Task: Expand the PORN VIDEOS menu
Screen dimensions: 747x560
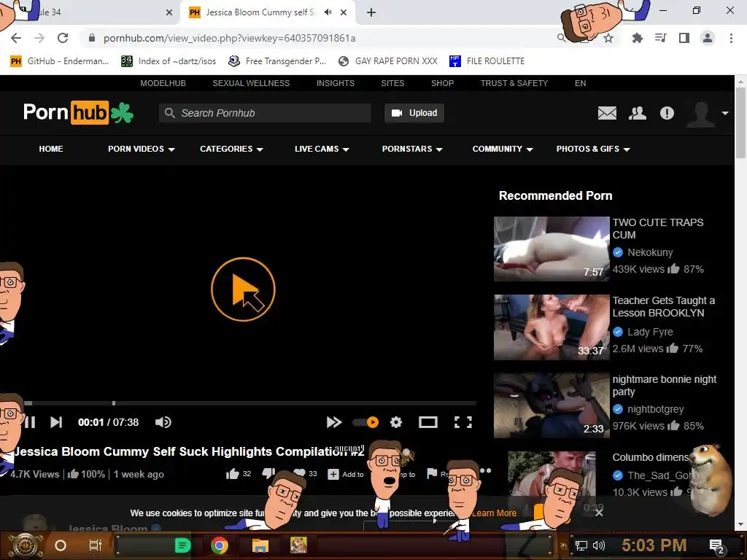Action: point(142,149)
